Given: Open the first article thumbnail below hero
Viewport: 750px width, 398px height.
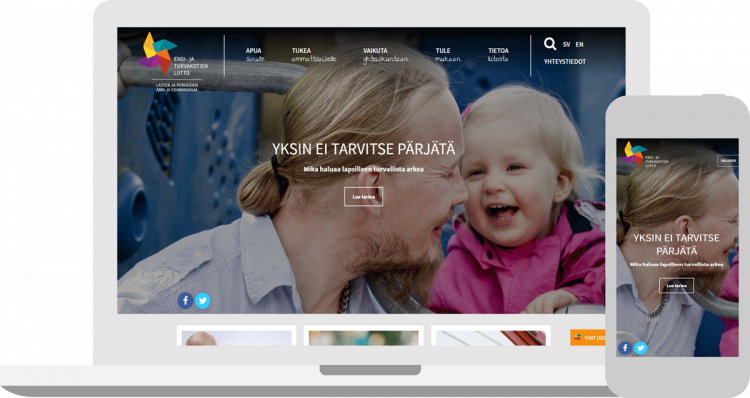Looking at the screenshot, I should (x=236, y=336).
